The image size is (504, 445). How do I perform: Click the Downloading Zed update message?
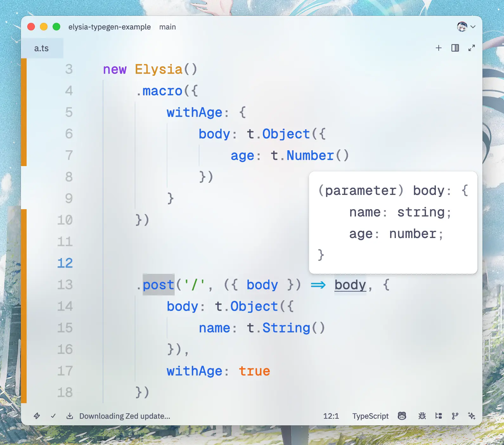click(x=125, y=416)
